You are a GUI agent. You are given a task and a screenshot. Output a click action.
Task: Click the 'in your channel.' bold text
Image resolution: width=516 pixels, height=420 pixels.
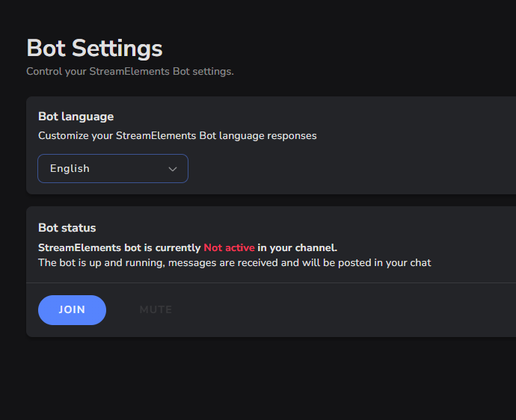[x=297, y=247]
